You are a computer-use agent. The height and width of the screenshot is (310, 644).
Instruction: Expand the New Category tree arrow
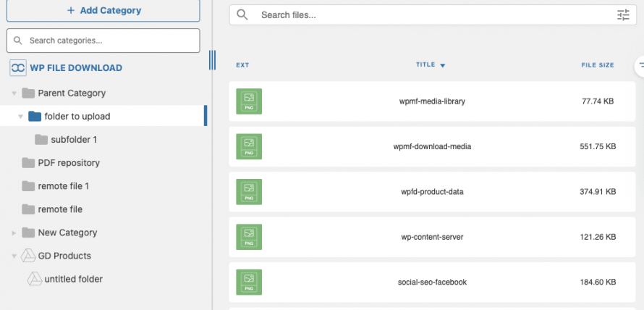(x=14, y=233)
